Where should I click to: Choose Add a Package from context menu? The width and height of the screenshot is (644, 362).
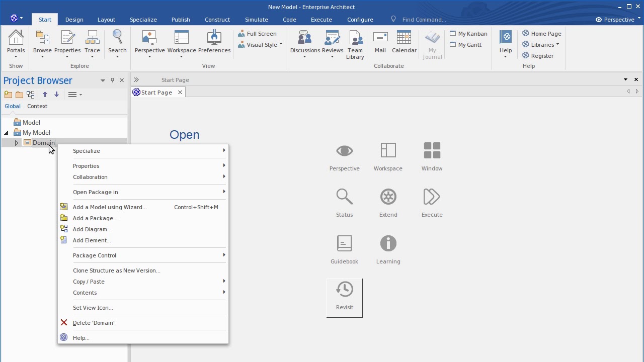click(x=143, y=218)
